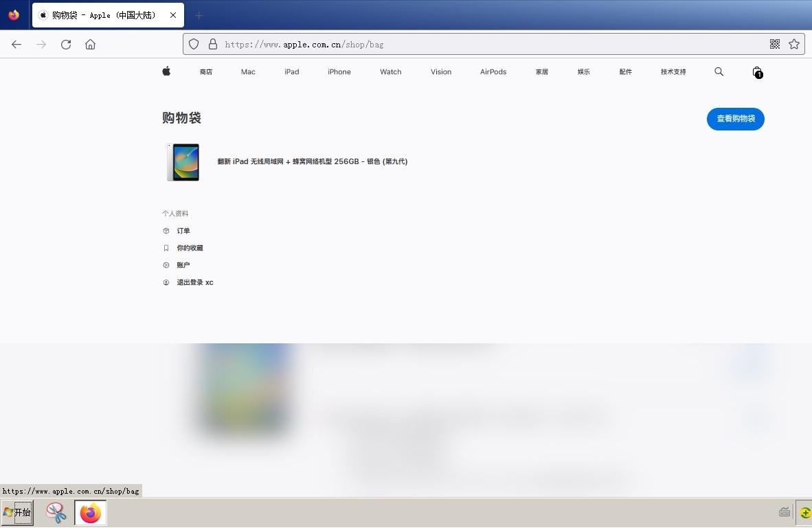Open the 翻新 iPad 256GB 银色 product link
812x528 pixels.
coord(313,161)
